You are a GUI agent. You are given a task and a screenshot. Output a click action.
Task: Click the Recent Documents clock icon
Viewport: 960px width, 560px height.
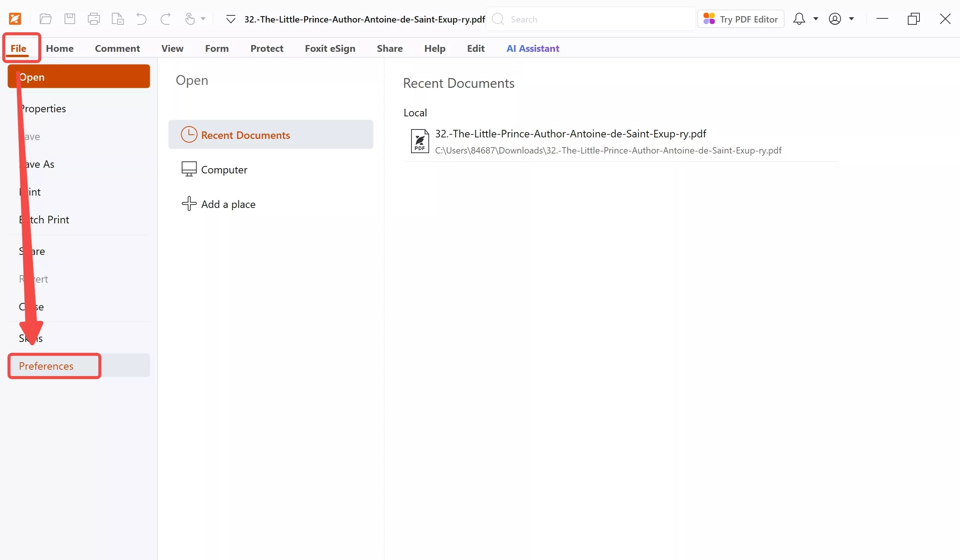click(x=189, y=134)
